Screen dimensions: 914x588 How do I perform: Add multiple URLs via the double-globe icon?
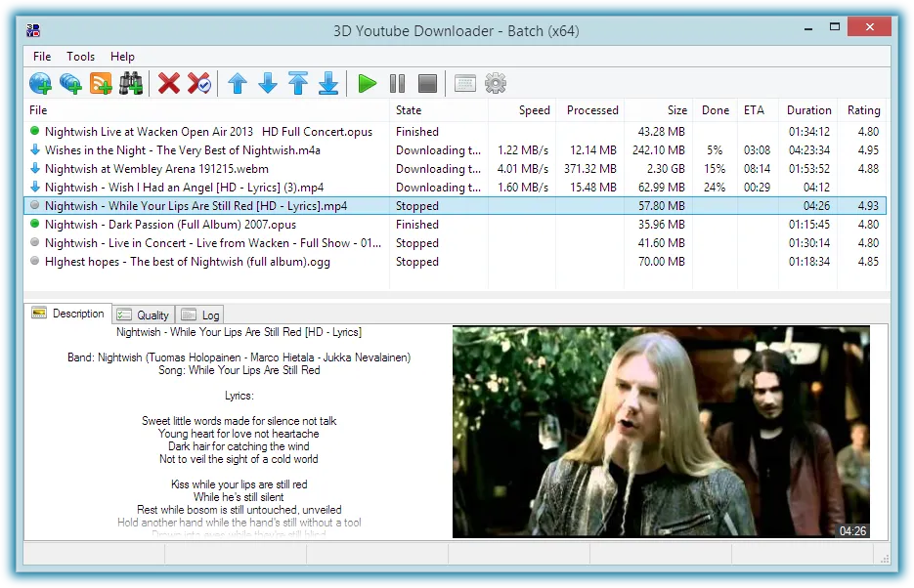tap(69, 83)
